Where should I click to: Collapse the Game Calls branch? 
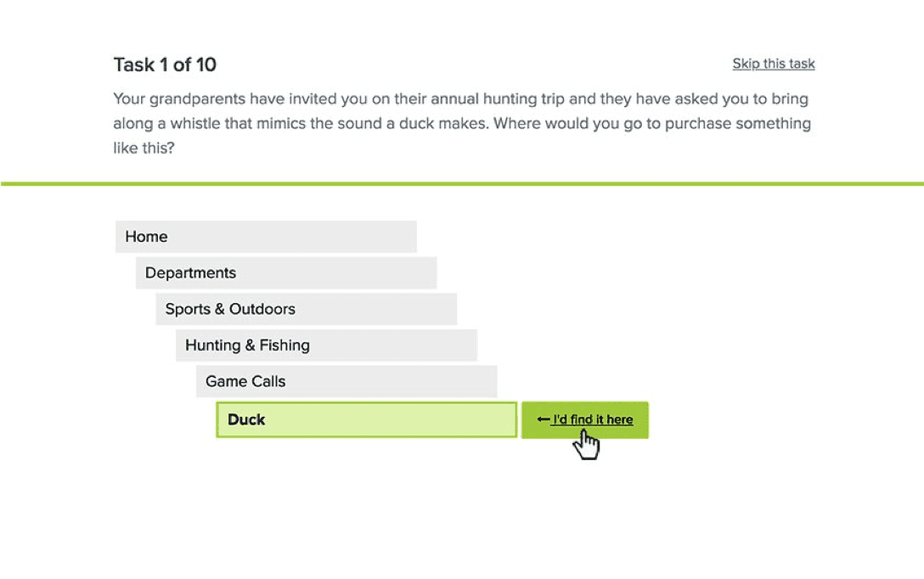(x=346, y=381)
